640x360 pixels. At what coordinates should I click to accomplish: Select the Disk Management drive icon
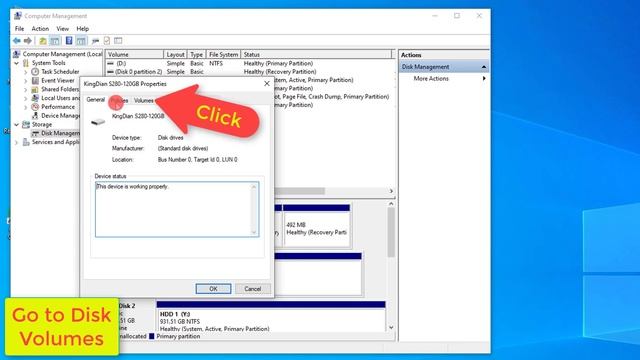[x=35, y=133]
